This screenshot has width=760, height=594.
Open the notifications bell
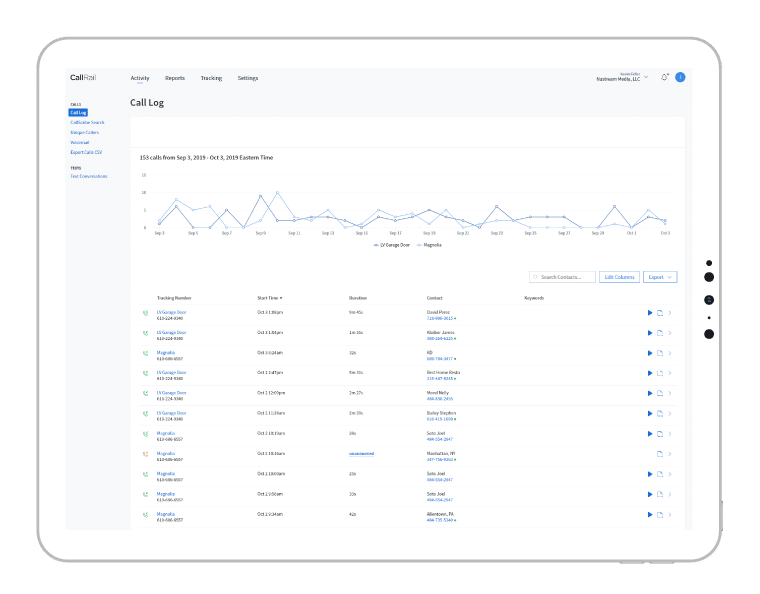coord(664,77)
